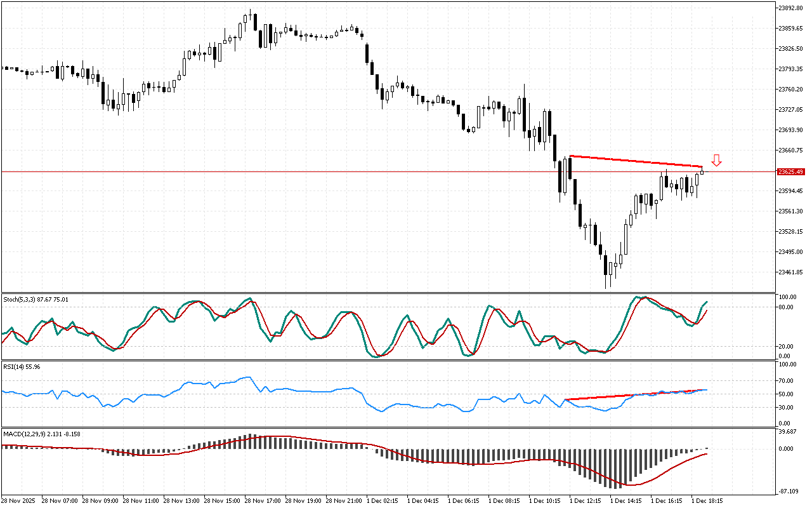Click the 28 Nov 2025 date label

coord(19,500)
